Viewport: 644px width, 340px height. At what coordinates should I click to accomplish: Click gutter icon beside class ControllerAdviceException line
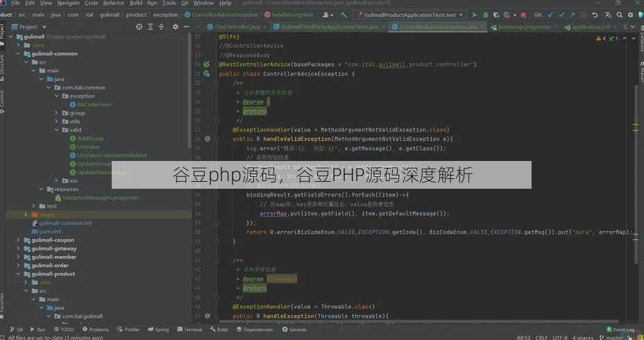tap(206, 74)
